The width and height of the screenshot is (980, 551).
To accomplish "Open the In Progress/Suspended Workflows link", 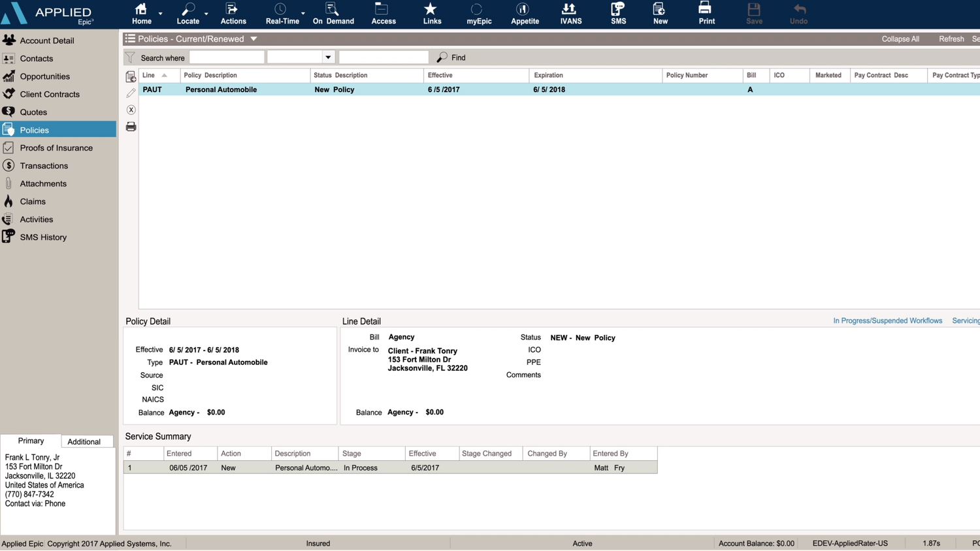I will pos(887,321).
